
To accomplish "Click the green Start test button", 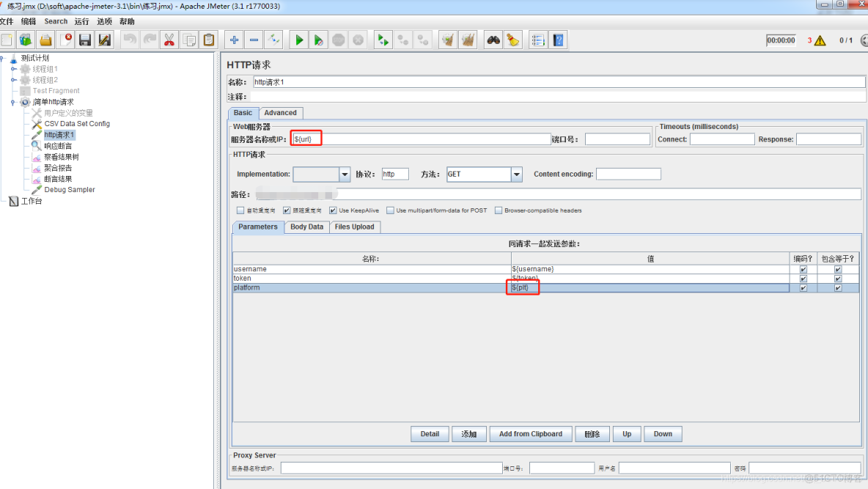I will 299,40.
